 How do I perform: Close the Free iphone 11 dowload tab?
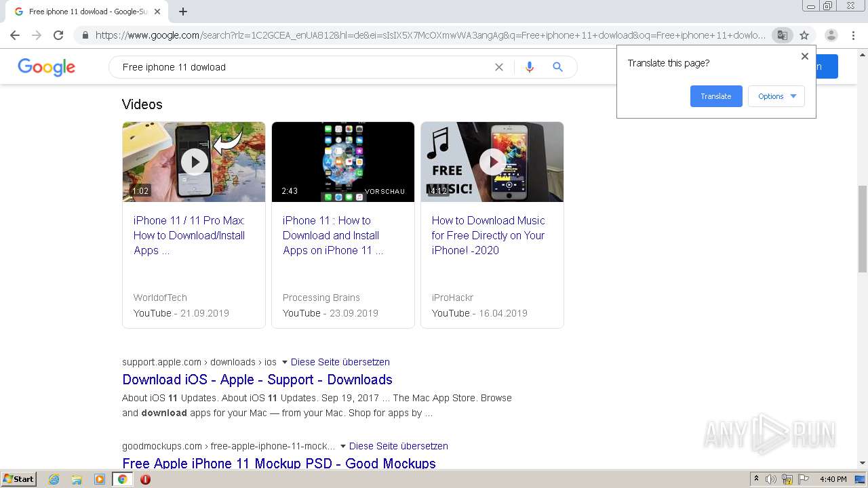point(157,12)
